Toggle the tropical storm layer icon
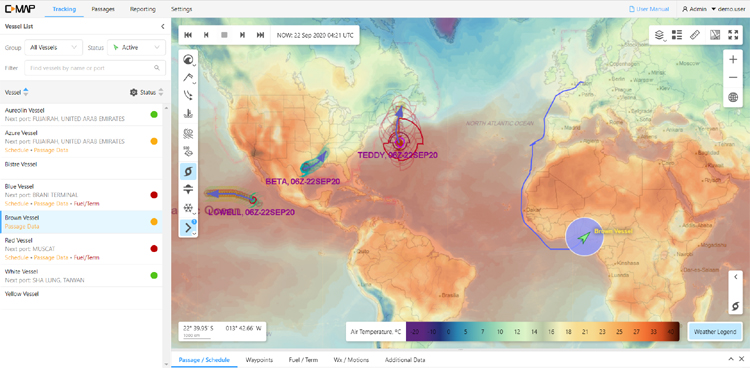The width and height of the screenshot is (750, 368). point(188,171)
